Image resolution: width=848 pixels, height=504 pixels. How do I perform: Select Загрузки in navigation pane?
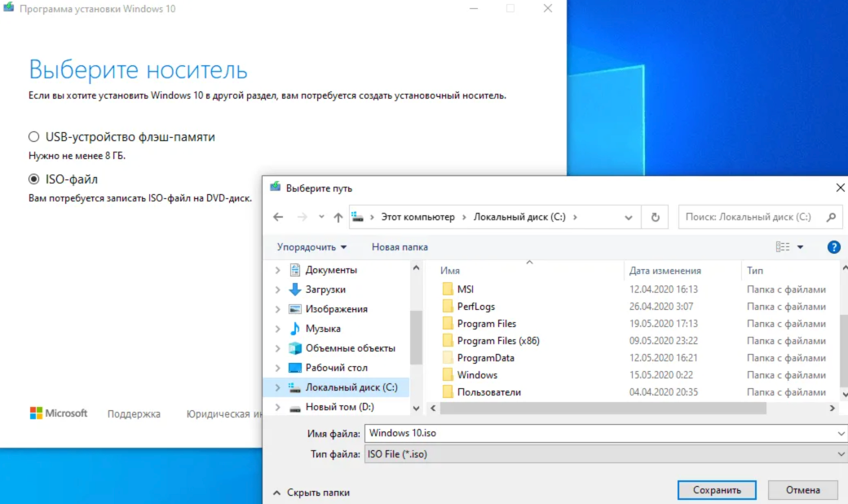click(325, 290)
